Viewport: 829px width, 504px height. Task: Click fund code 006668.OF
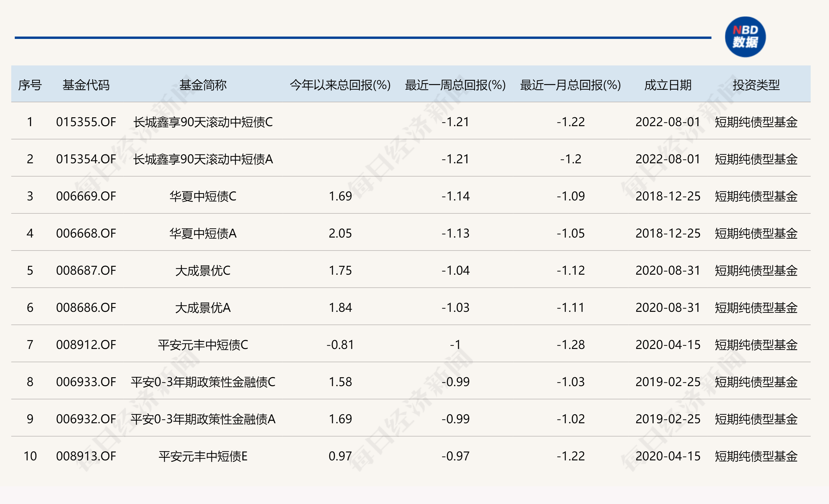pos(86,233)
